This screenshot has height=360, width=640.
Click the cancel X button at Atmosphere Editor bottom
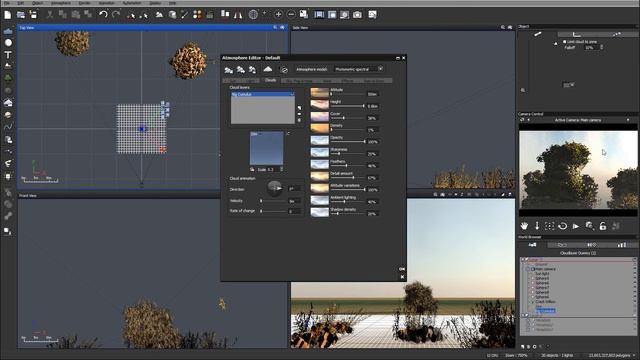point(402,277)
